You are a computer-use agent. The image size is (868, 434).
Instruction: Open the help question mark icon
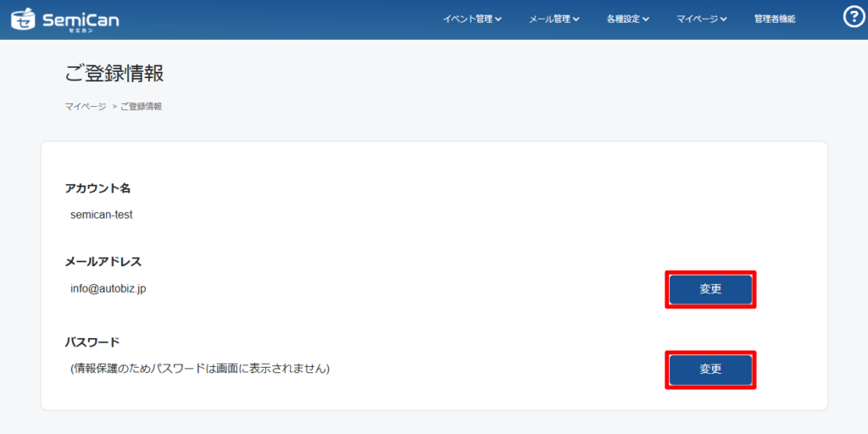854,17
